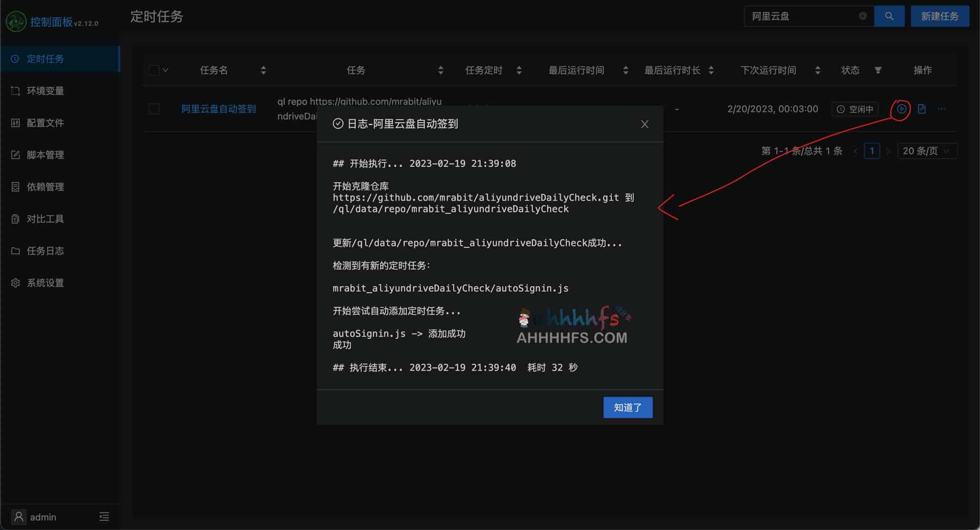Image resolution: width=980 pixels, height=530 pixels.
Task: Open the 状态 column filter funnel
Action: pos(879,70)
